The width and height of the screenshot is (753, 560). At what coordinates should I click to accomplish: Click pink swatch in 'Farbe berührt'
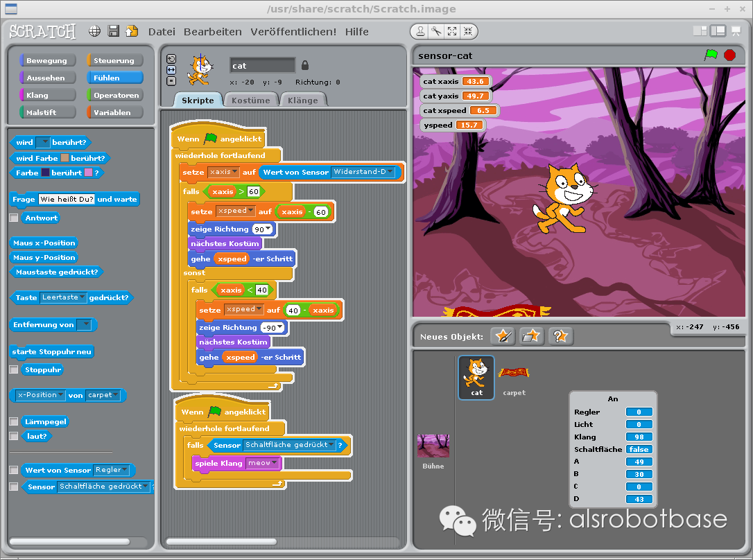coord(88,173)
